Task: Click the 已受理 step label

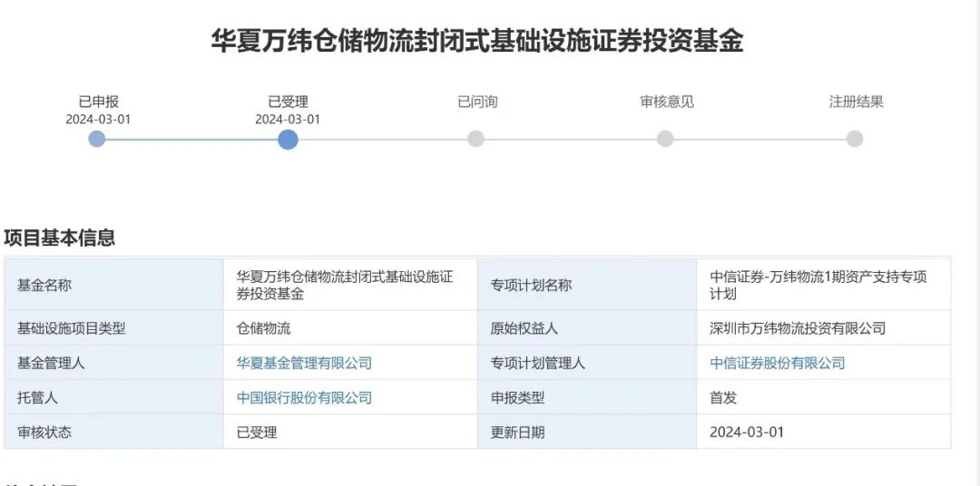Action: pyautogui.click(x=289, y=102)
